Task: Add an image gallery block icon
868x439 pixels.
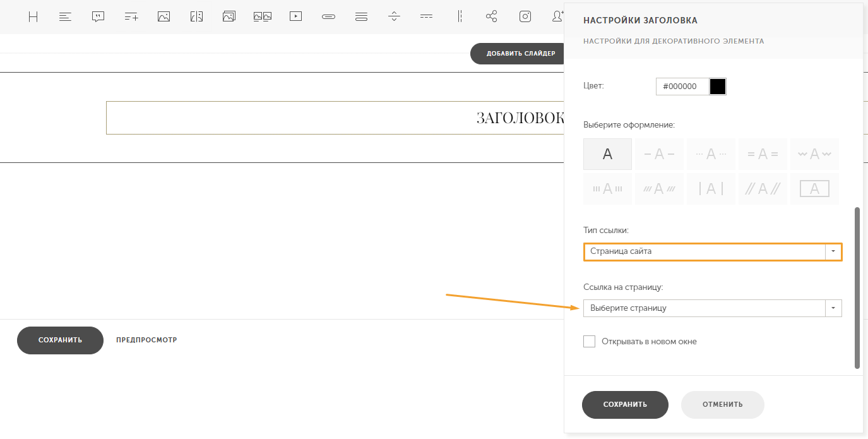Action: tap(229, 17)
